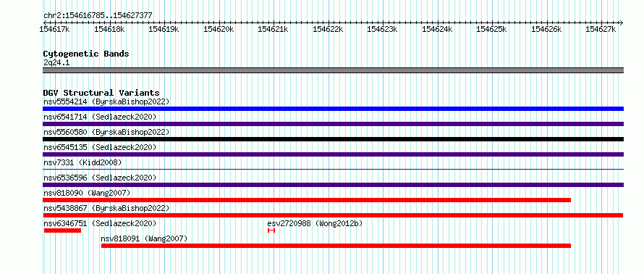The image size is (644, 274).
Task: Click the thin nsv7331 variant line
Action: (333, 169)
